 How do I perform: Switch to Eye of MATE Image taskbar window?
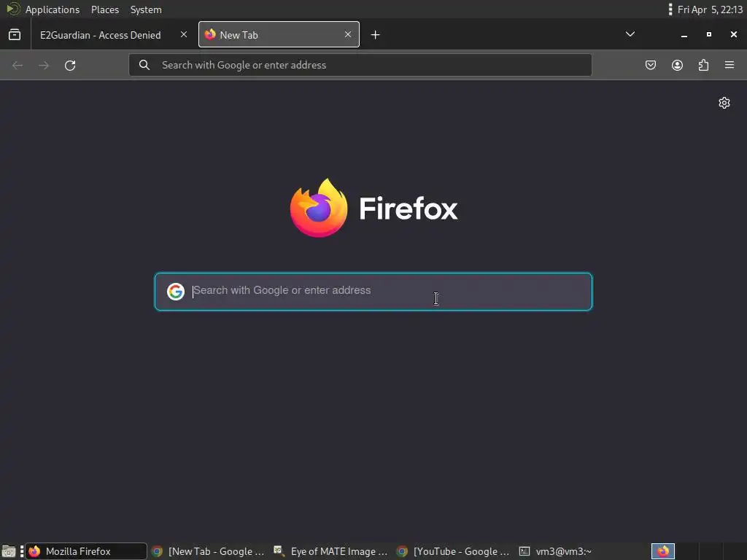[x=331, y=551]
